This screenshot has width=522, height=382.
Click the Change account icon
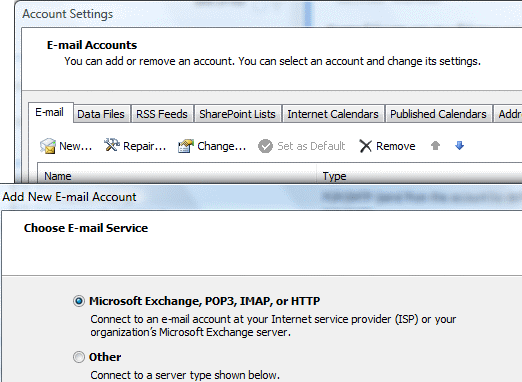[x=186, y=146]
